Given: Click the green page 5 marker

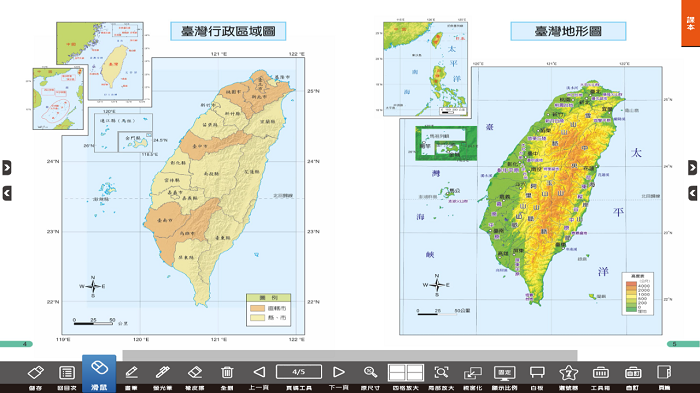Looking at the screenshot, I should 683,344.
